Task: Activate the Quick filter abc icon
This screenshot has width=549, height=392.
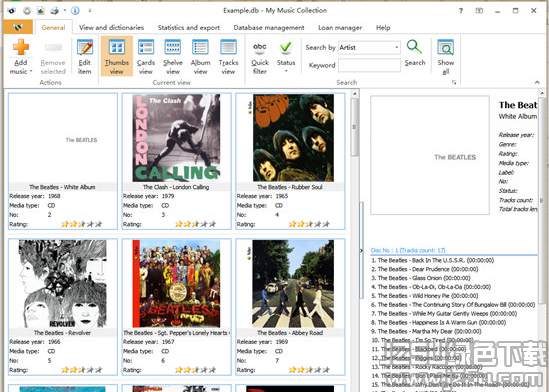Action: 259,47
